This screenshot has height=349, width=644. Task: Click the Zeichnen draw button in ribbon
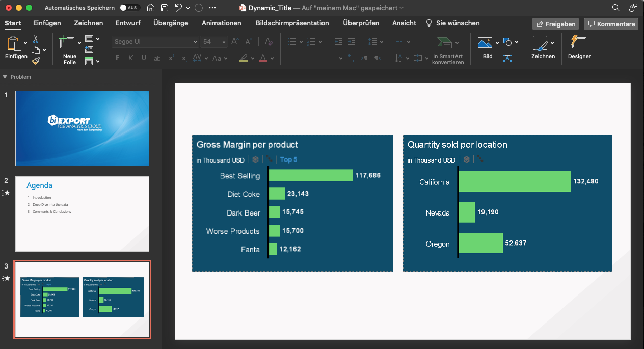tap(543, 47)
